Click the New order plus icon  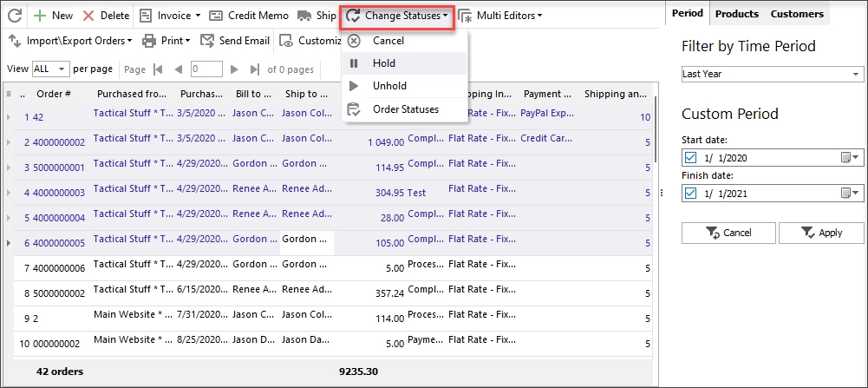pos(39,16)
